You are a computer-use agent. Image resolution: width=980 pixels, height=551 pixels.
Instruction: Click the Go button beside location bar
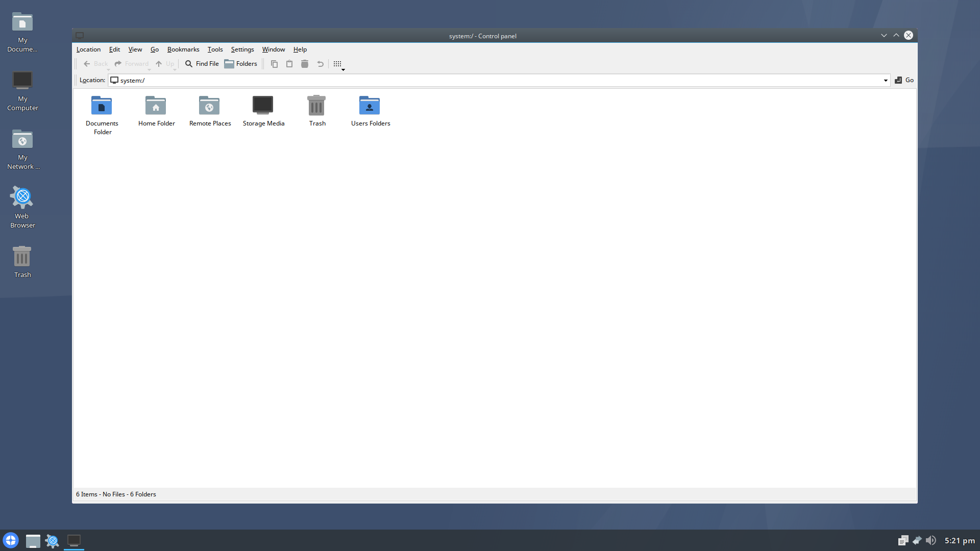click(x=904, y=80)
